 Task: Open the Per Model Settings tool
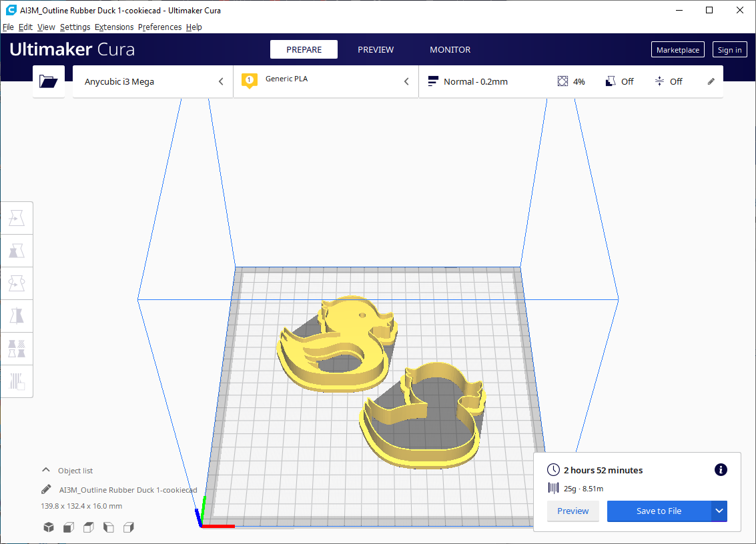tap(17, 349)
